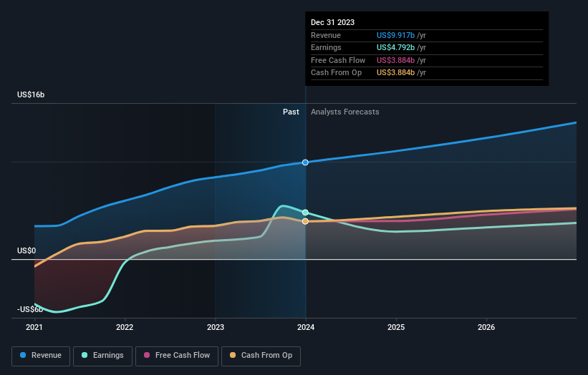Click the 2026 x-axis label
This screenshot has height=375, width=588.
click(x=486, y=327)
